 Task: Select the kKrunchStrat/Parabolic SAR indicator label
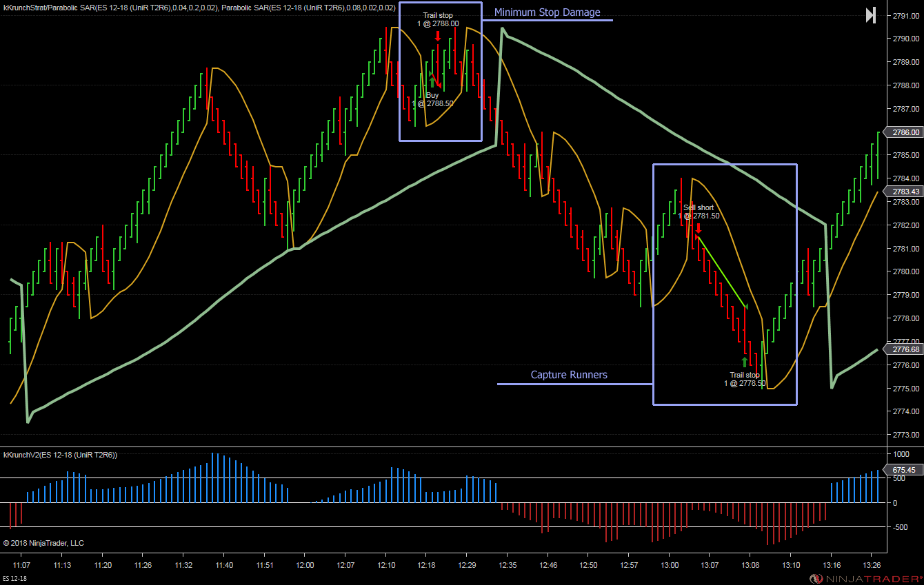coord(199,8)
